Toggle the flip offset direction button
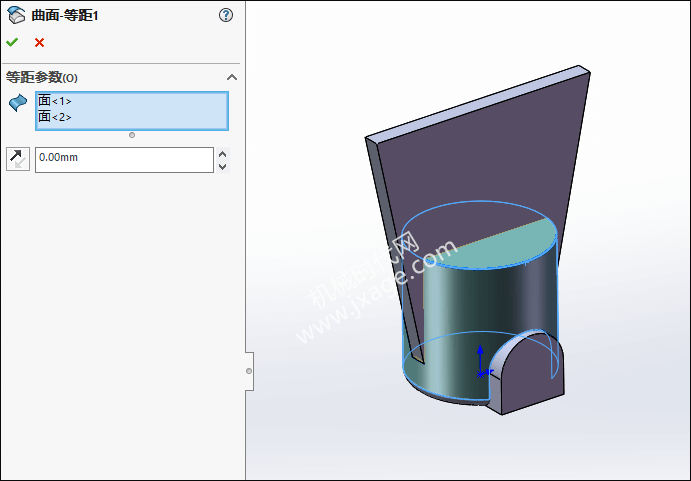 tap(18, 158)
